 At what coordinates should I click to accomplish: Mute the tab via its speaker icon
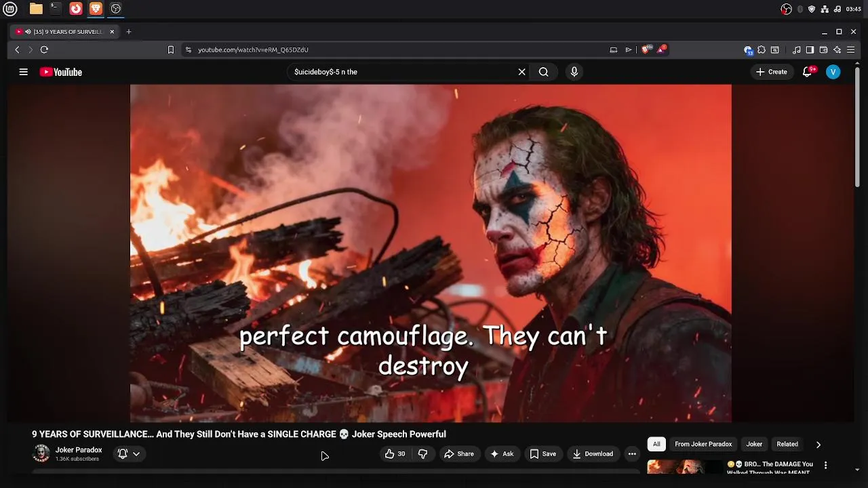(28, 31)
